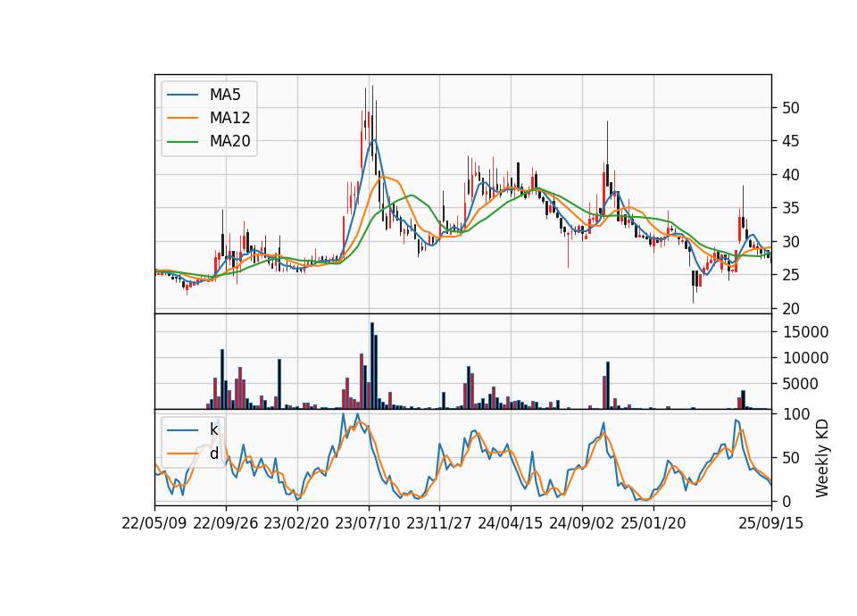Click the 25/09/15 date tick label

click(x=771, y=524)
